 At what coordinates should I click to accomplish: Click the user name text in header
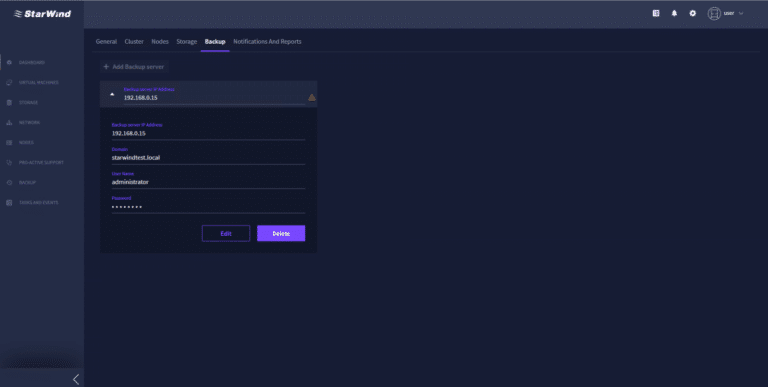729,14
